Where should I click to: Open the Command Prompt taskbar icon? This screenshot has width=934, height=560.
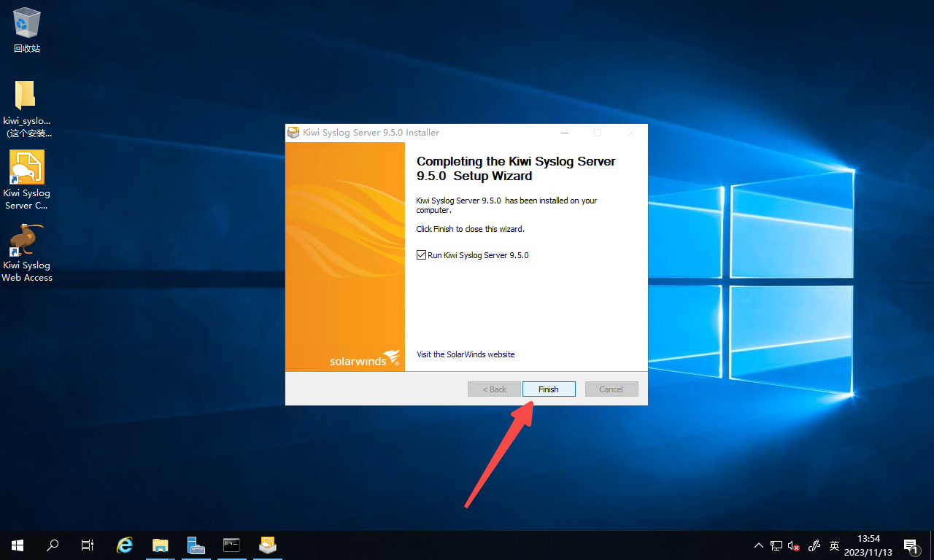pos(231,545)
